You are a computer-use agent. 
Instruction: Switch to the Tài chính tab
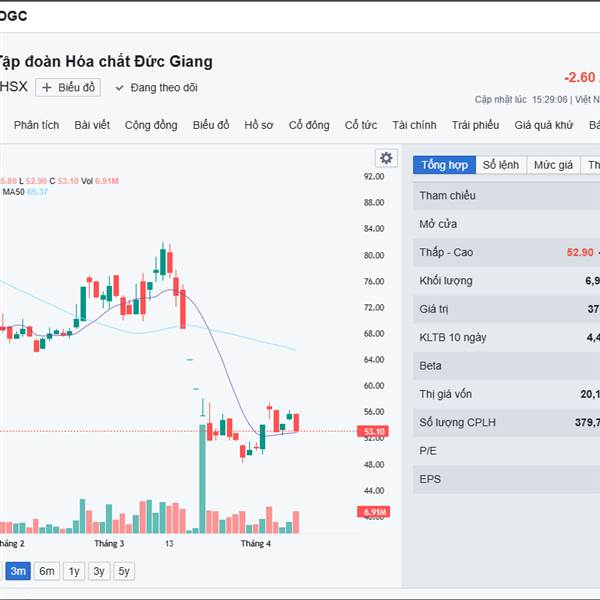[414, 125]
